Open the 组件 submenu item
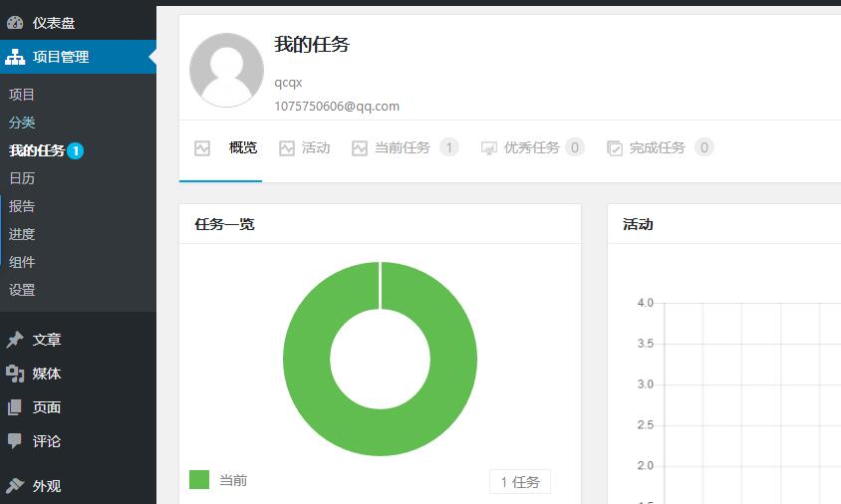The image size is (841, 504). click(x=22, y=262)
